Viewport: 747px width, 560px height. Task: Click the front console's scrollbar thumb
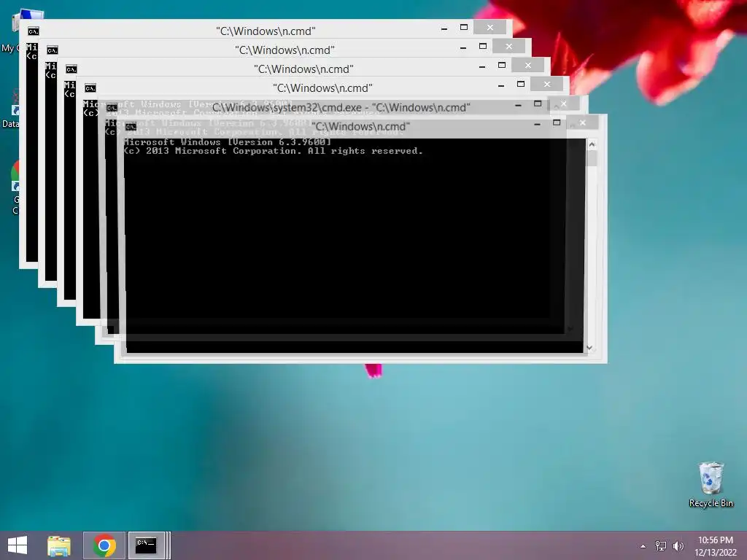pos(592,158)
